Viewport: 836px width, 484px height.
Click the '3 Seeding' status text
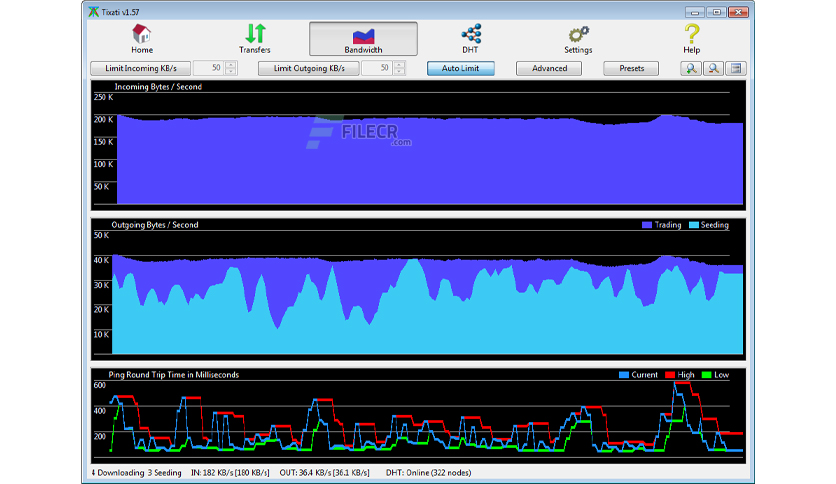tap(164, 473)
